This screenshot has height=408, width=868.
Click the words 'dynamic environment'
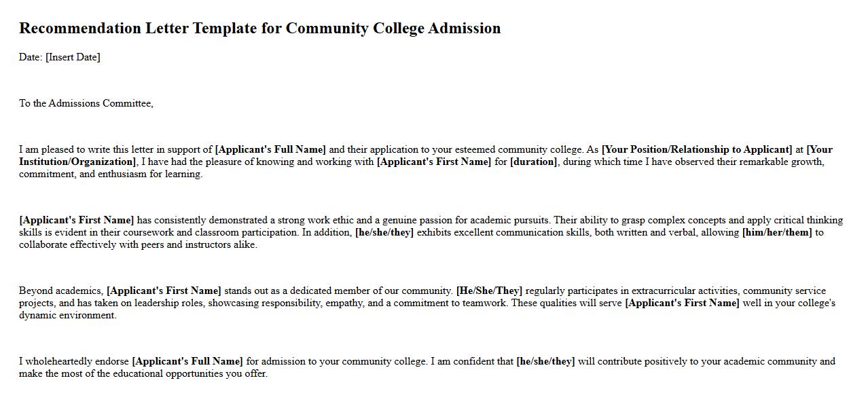tap(67, 315)
